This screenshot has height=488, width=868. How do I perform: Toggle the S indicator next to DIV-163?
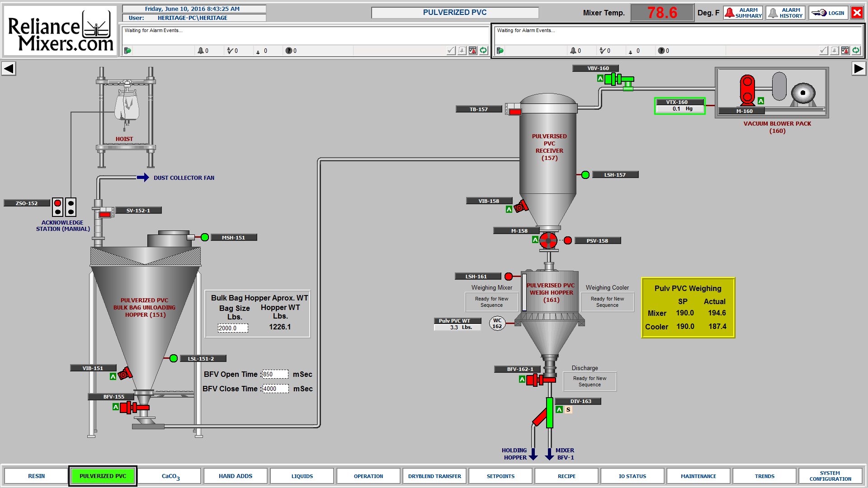point(568,410)
